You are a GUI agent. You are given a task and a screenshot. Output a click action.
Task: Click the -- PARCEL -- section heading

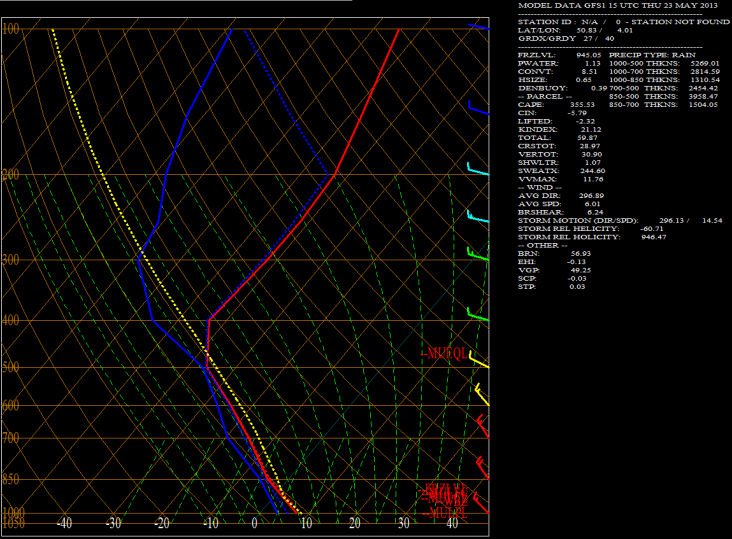[x=545, y=97]
